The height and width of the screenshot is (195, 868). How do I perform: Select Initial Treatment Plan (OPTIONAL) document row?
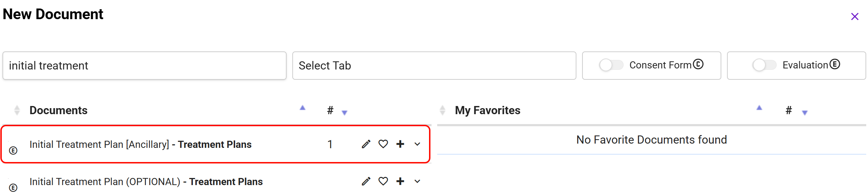pyautogui.click(x=146, y=182)
